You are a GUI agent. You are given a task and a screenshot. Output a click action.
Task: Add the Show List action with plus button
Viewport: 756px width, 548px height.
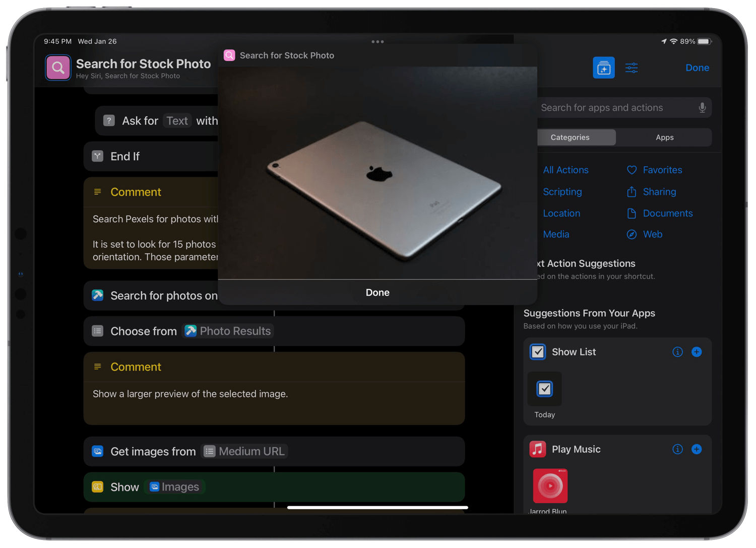697,352
